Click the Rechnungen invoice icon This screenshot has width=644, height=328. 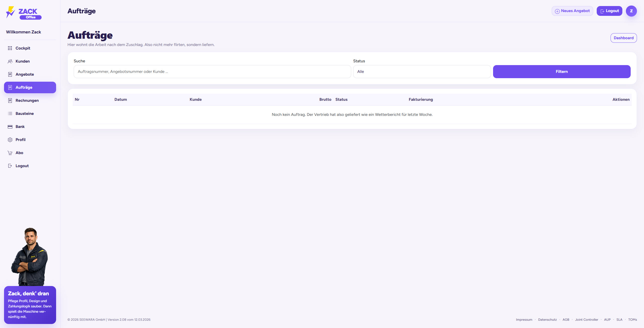10,101
